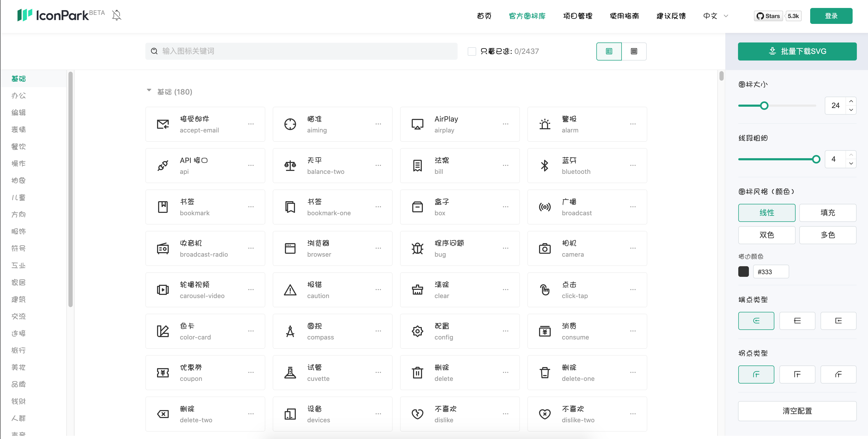
Task: Open more options for aiming icon
Action: [378, 124]
